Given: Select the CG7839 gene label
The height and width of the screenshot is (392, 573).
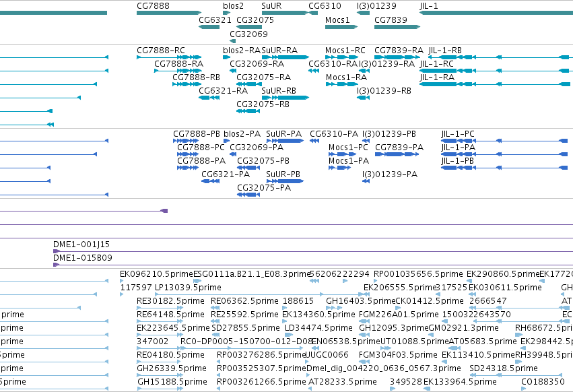Looking at the screenshot, I should [x=391, y=20].
